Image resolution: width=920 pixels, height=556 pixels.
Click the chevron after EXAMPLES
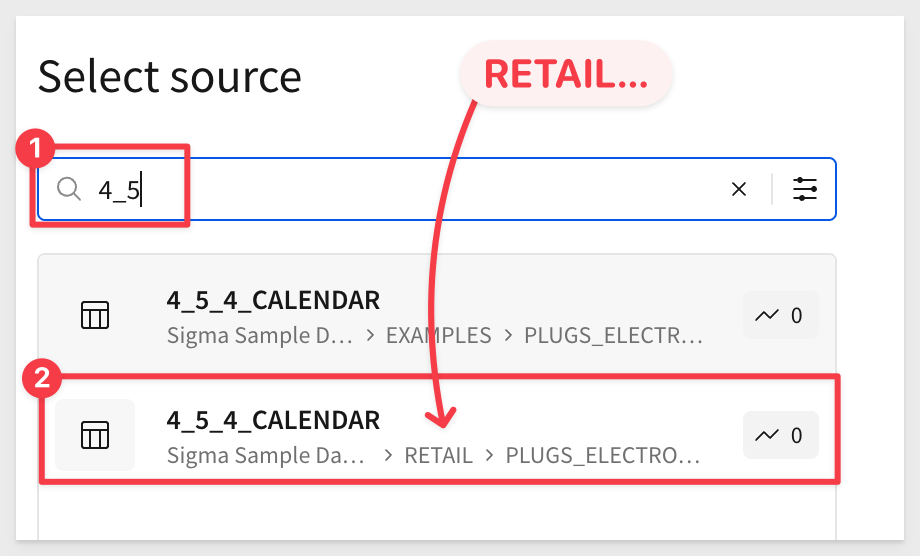coord(508,335)
